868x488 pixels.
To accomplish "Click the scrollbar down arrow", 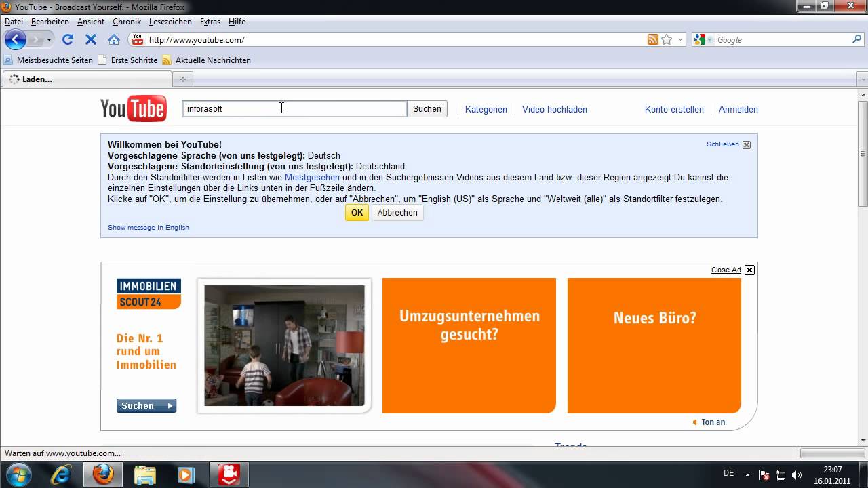I will click(x=863, y=440).
